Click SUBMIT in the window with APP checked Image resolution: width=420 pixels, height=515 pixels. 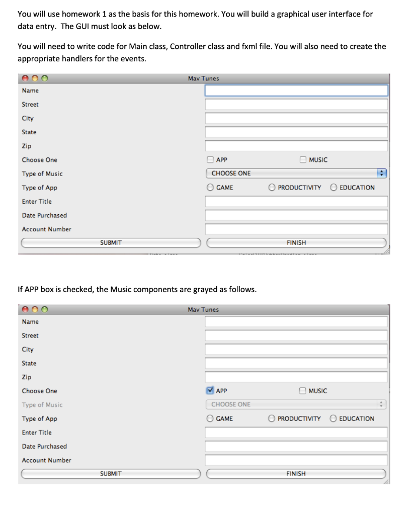[x=111, y=474]
